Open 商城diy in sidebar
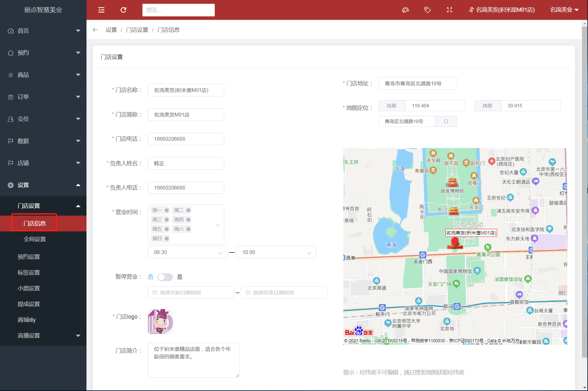The width and height of the screenshot is (588, 391). (x=43, y=320)
